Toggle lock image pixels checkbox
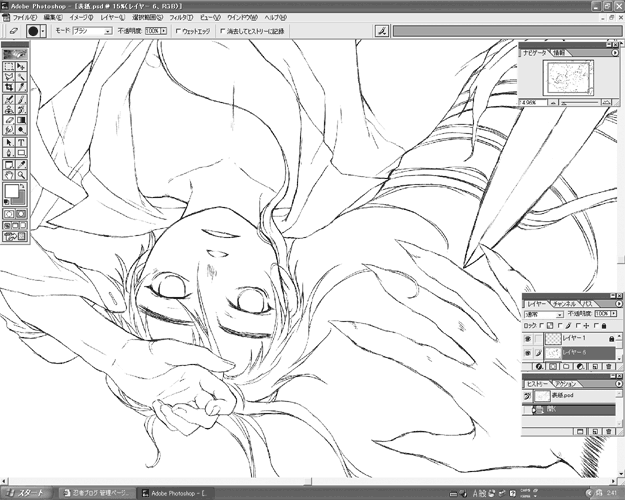Image resolution: width=625 pixels, height=500 pixels. coord(560,326)
